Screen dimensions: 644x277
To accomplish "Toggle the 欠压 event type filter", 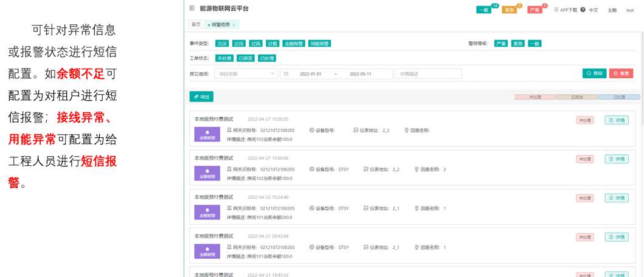I will tap(222, 44).
